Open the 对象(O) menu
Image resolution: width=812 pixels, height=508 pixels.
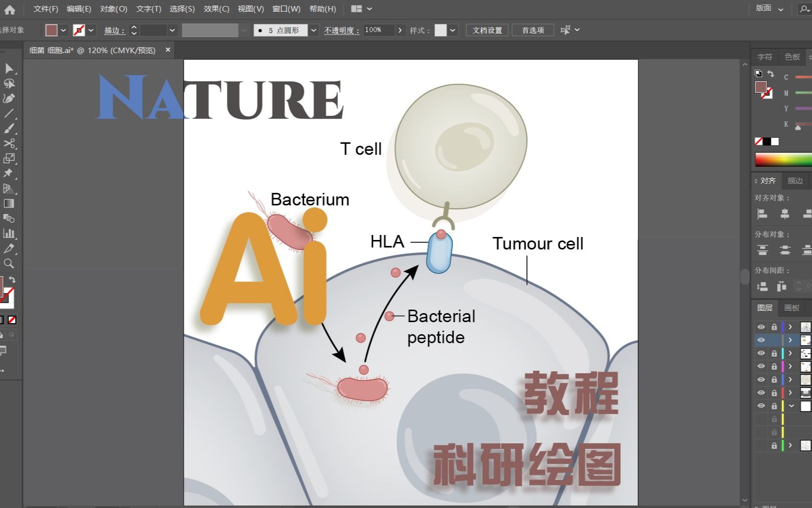(x=114, y=9)
